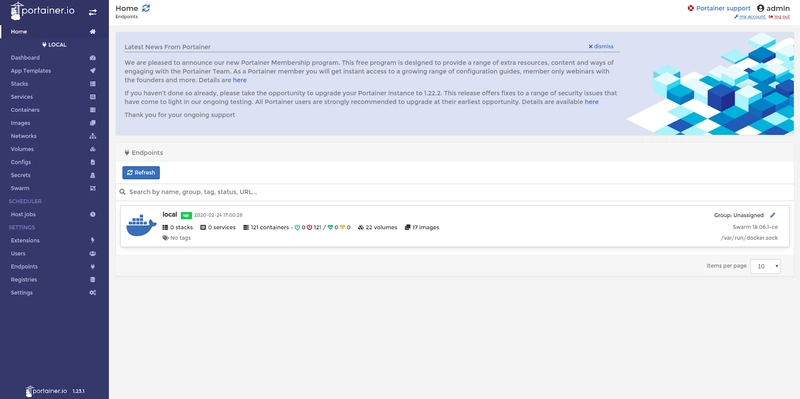Open Home in the sidebar
Viewport: 800px width, 399px height.
[x=19, y=32]
